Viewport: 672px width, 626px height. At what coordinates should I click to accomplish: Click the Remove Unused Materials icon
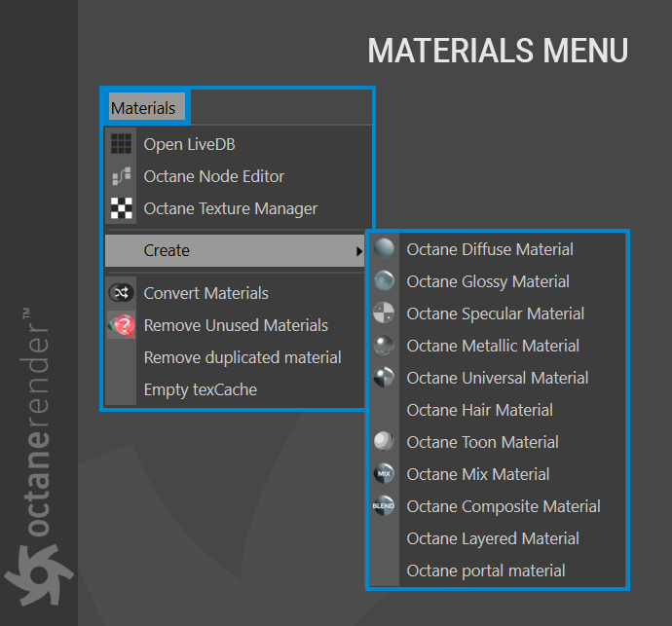122,325
